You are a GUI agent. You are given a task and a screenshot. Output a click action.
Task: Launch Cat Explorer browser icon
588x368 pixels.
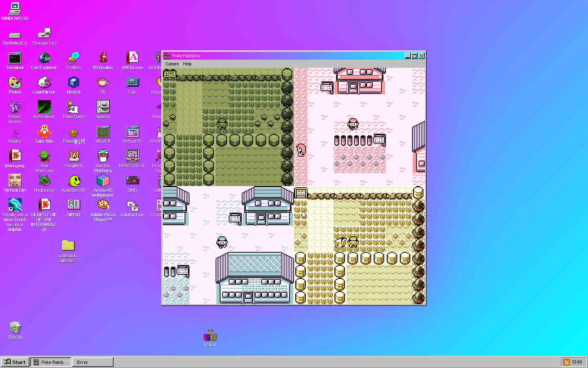[x=44, y=61]
